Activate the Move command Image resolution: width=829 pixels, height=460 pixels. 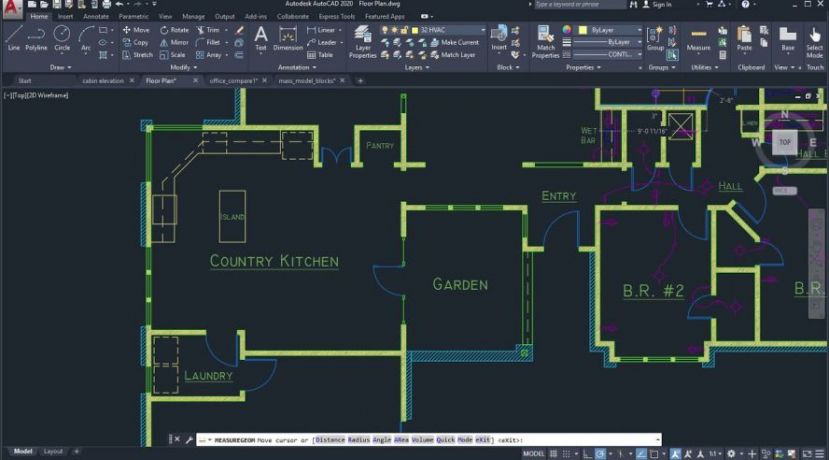(136, 30)
